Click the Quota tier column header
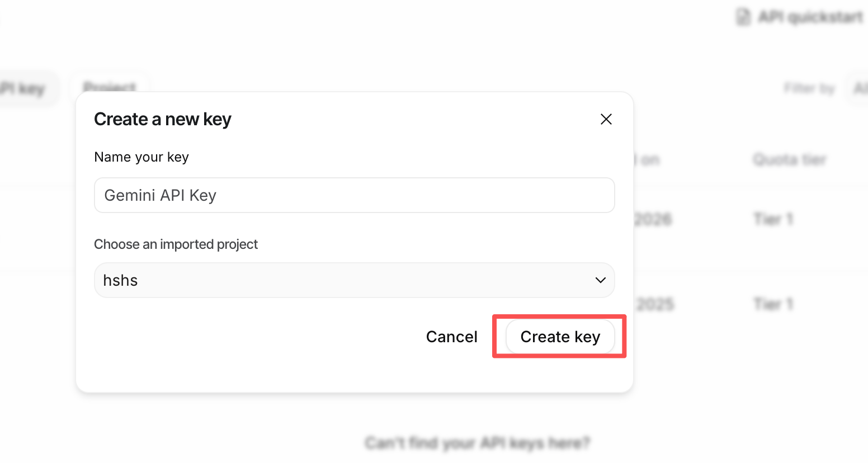Image resolution: width=868 pixels, height=463 pixels. pyautogui.click(x=789, y=160)
